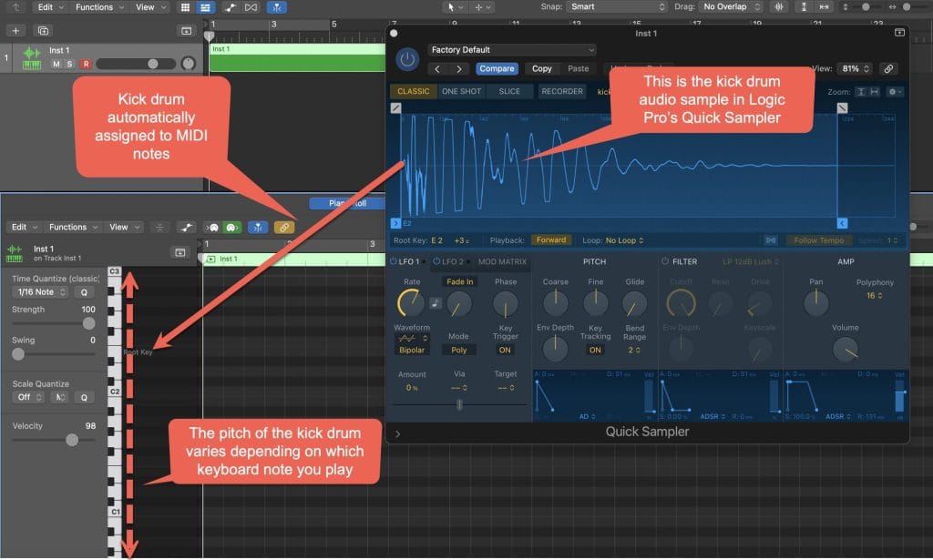Screen dimensions: 933x560
Task: Click the yellow link icon in Piano Roll
Action: 284,228
